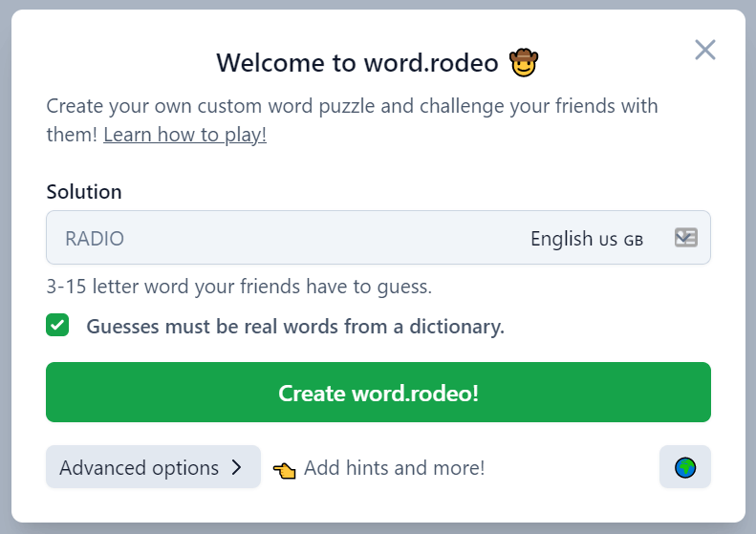This screenshot has height=534, width=756.
Task: Click the "Guesses must be real words" label
Action: pyautogui.click(x=295, y=327)
